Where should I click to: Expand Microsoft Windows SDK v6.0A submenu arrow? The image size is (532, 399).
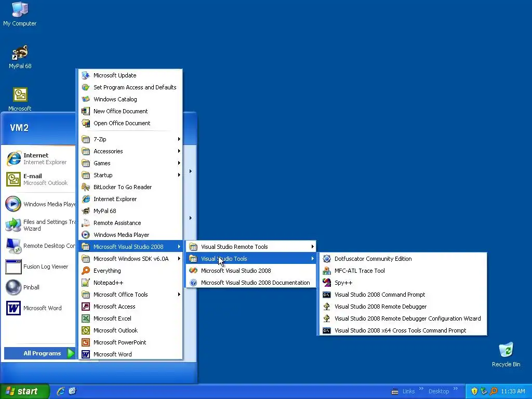pos(179,259)
